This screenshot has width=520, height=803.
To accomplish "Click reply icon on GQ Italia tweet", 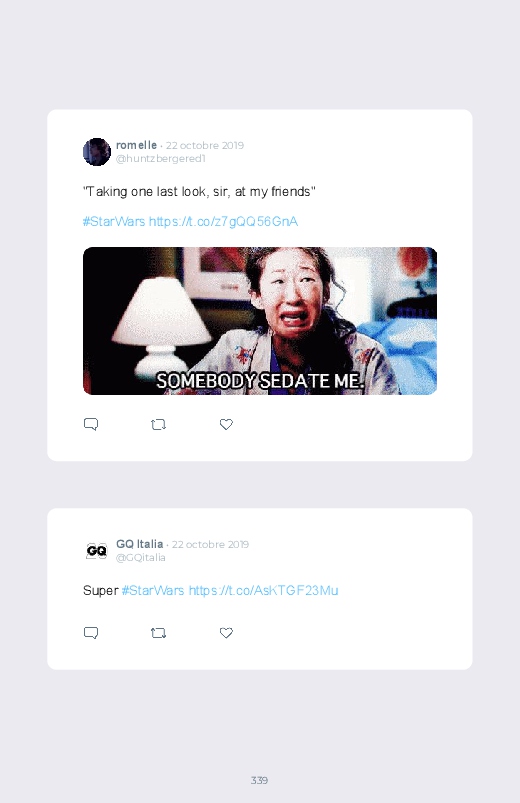I will pyautogui.click(x=91, y=632).
